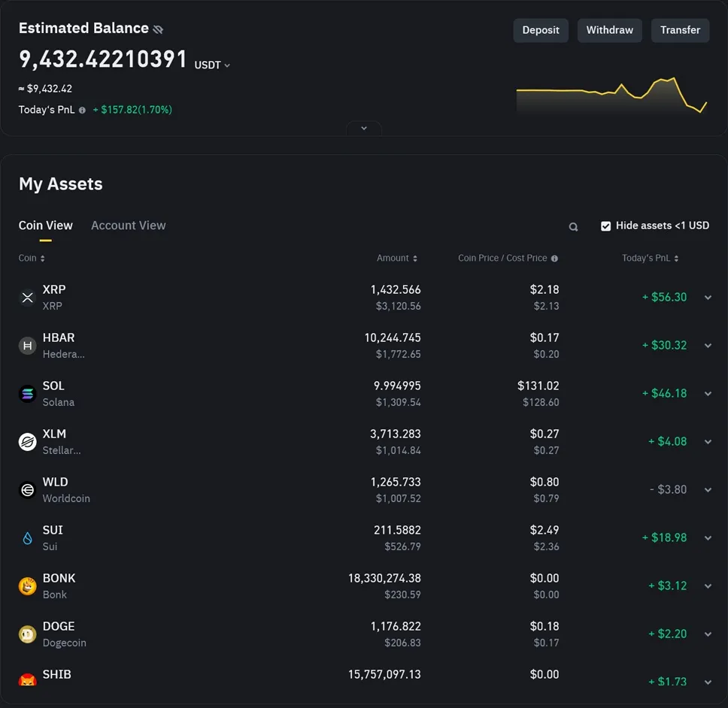Expand the XLM row chevron
Screen dimensions: 728x708
coord(708,442)
